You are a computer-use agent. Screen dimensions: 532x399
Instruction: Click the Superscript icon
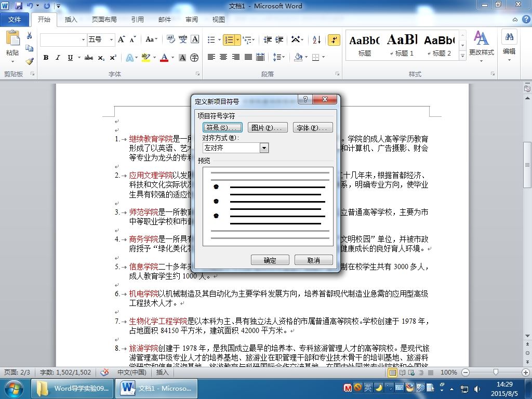(113, 58)
